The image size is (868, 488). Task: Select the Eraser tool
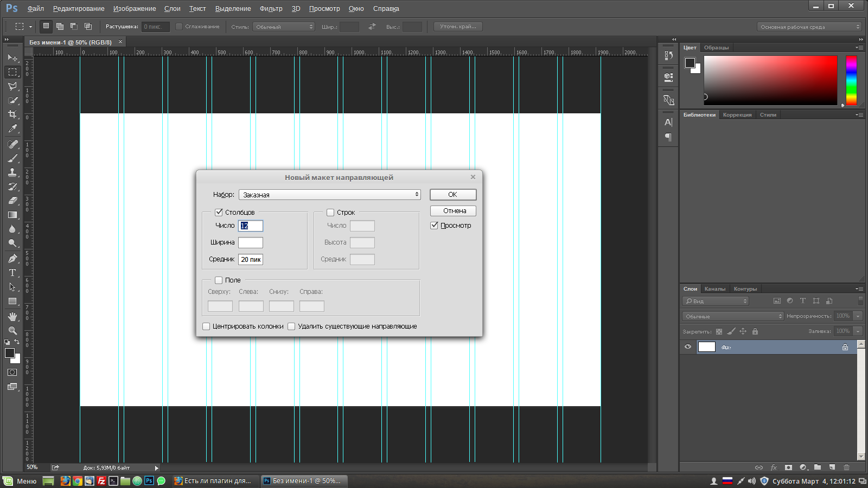point(12,201)
